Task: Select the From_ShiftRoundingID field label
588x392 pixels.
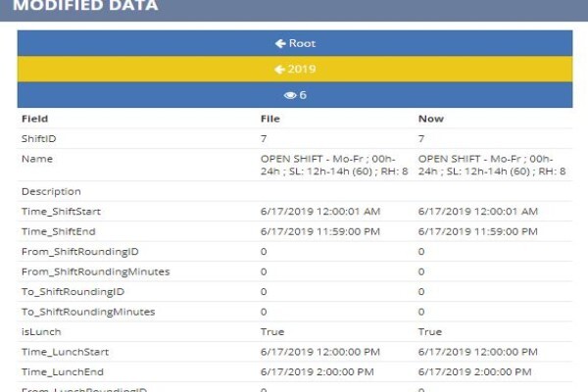Action: [80, 252]
